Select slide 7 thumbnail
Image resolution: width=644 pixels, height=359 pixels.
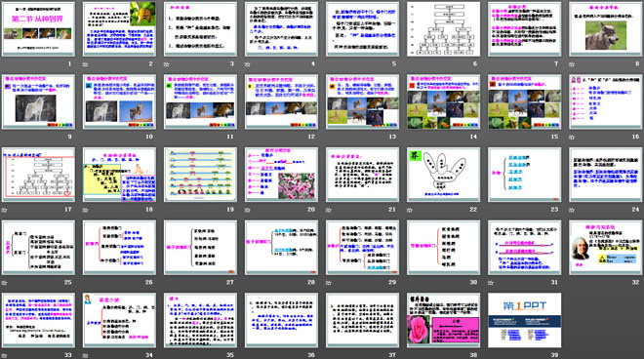click(525, 29)
